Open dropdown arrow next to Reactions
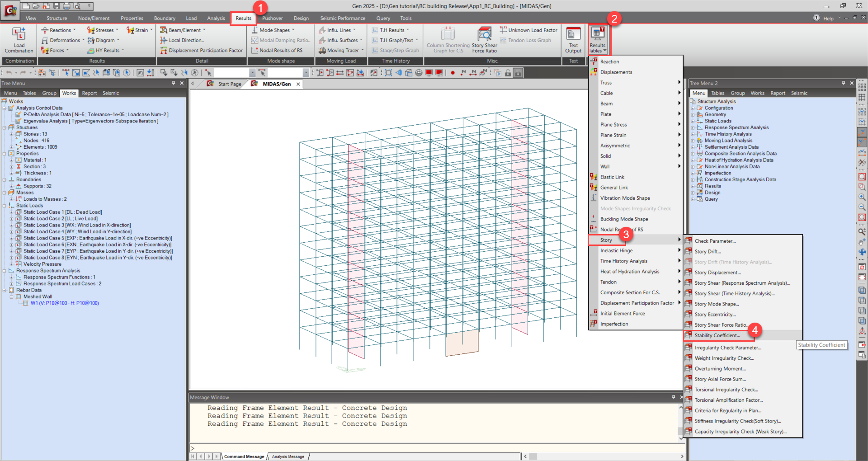The width and height of the screenshot is (868, 461). point(75,30)
